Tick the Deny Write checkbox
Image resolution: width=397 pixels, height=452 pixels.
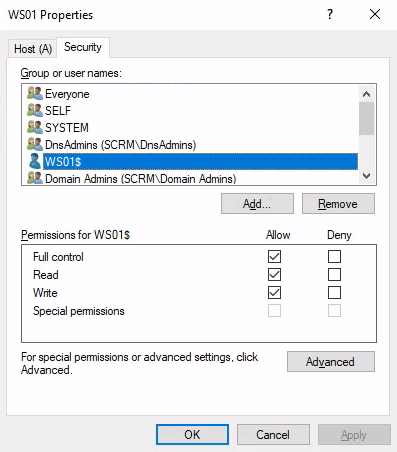tap(334, 293)
